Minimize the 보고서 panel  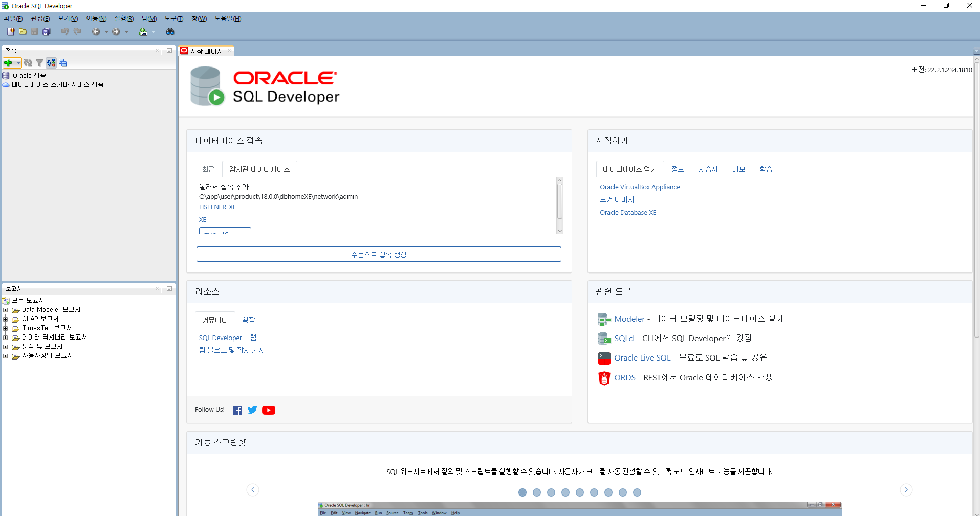tap(169, 289)
